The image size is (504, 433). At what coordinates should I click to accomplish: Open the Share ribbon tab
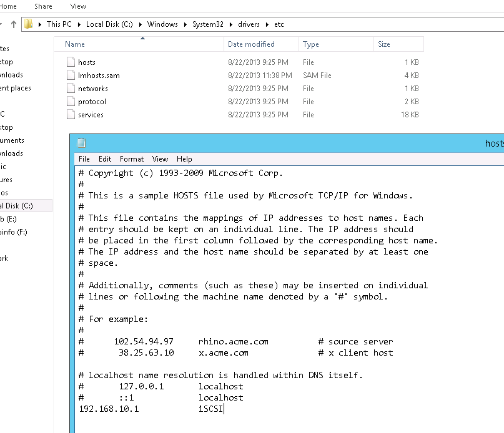point(44,6)
